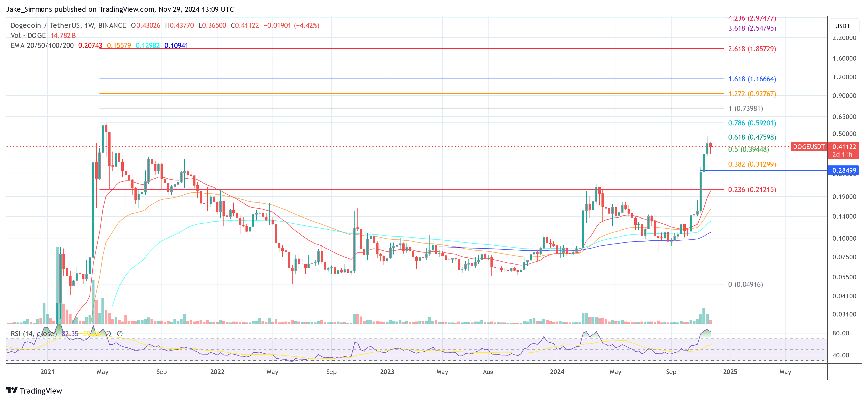Click the 0.03100 price axis label
The width and height of the screenshot is (868, 401).
click(844, 314)
